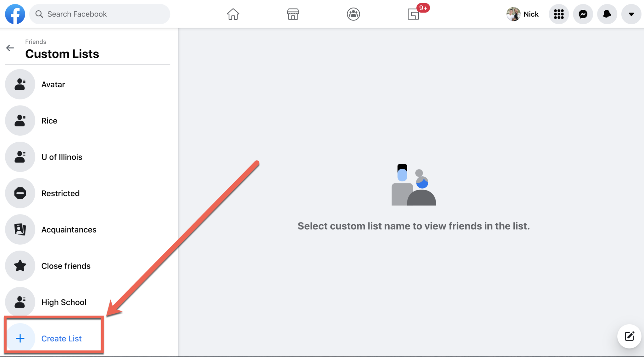
Task: Go back using the Friends back arrow
Action: click(x=10, y=48)
